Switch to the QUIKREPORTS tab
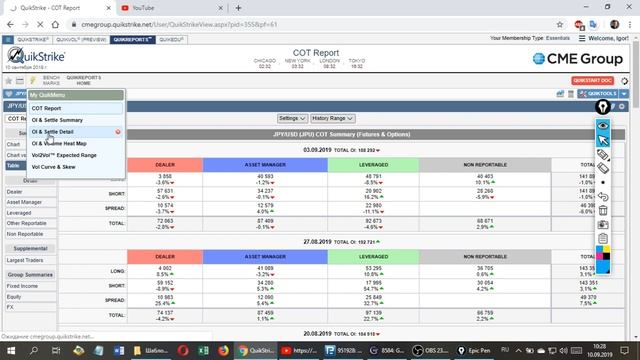This screenshot has height=360, width=640. click(x=133, y=40)
